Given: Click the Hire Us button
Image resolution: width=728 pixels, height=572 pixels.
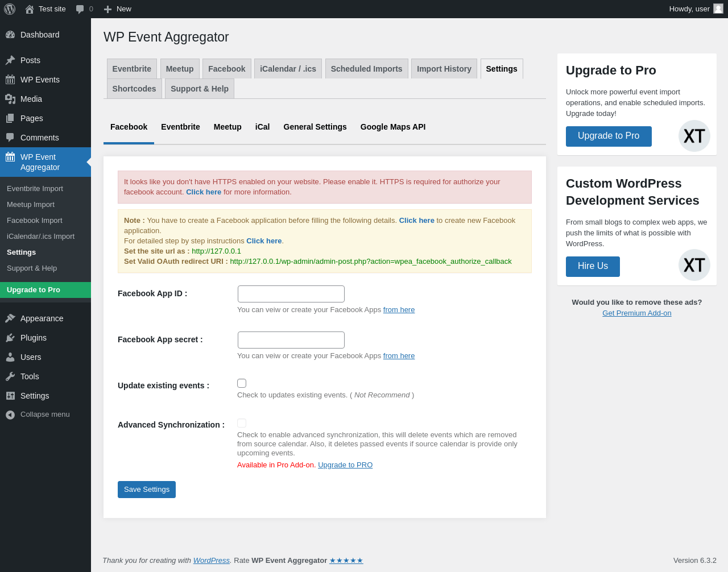Looking at the screenshot, I should click(593, 267).
